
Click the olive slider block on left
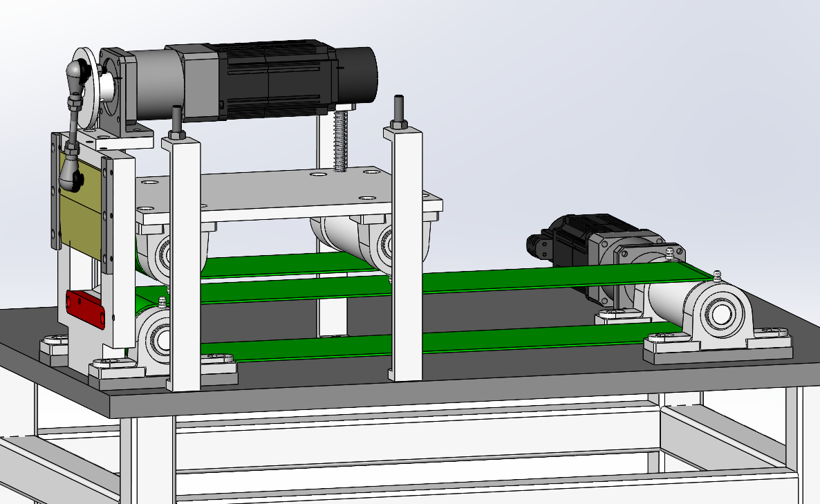(x=80, y=207)
